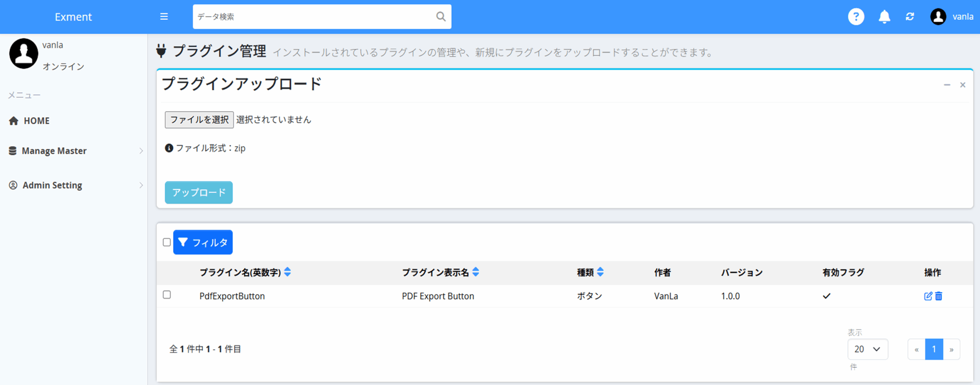Click the 作者 column header
Viewport: 980px width, 385px height.
[662, 272]
